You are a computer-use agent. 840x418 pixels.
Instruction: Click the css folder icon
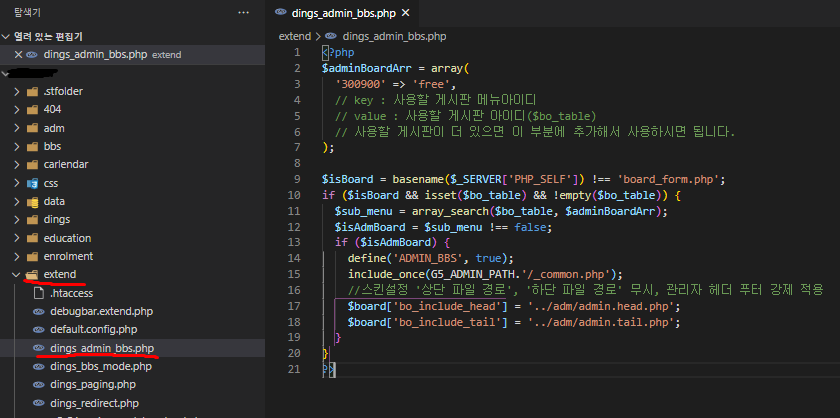[x=33, y=183]
